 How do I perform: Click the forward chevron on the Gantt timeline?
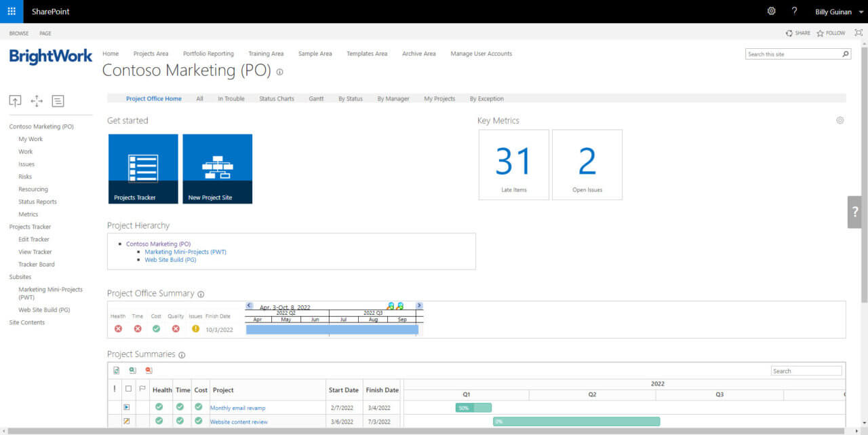(x=419, y=305)
